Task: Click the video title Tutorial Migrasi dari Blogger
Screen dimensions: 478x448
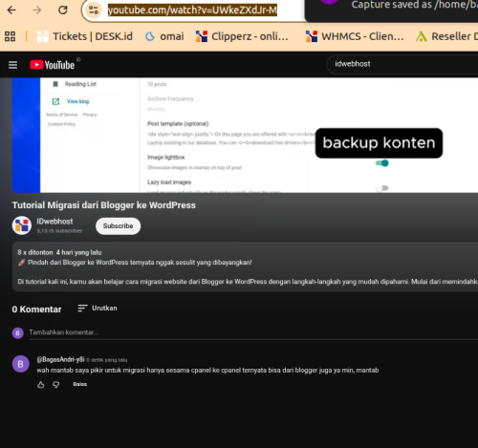Action: pos(104,205)
